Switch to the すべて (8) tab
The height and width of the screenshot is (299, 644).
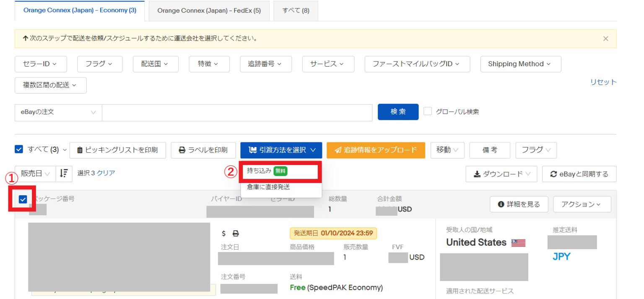pyautogui.click(x=296, y=10)
